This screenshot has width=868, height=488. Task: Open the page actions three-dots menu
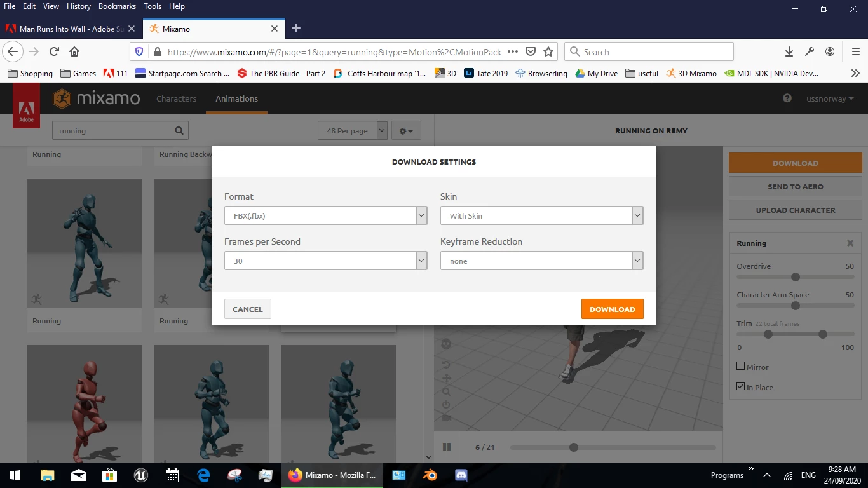coord(513,51)
